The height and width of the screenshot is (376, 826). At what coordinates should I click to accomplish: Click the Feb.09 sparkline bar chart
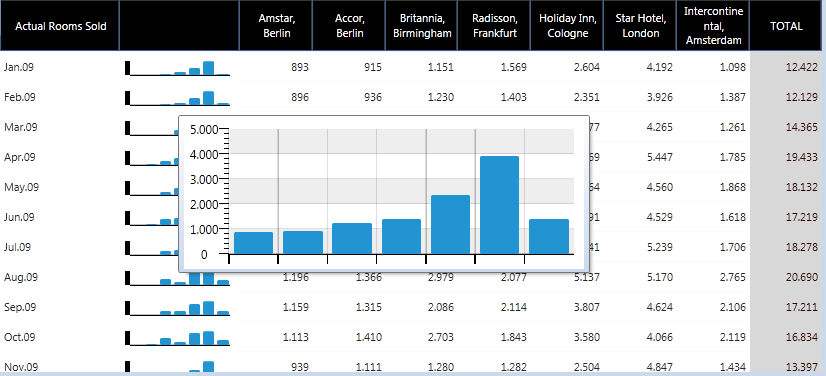tap(178, 98)
